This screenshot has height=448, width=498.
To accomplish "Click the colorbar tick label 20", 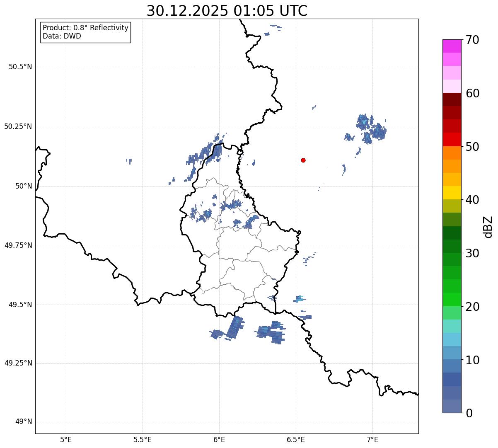I will click(x=472, y=307).
